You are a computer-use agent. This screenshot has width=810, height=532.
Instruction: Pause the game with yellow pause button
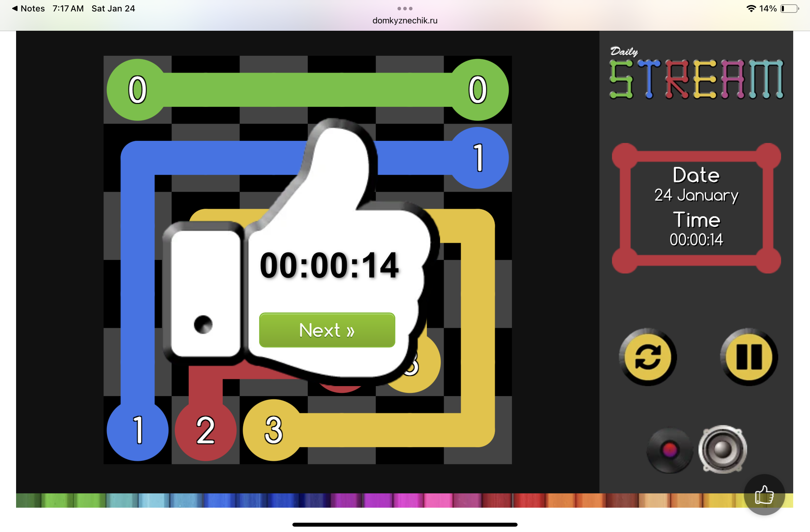pyautogui.click(x=749, y=357)
